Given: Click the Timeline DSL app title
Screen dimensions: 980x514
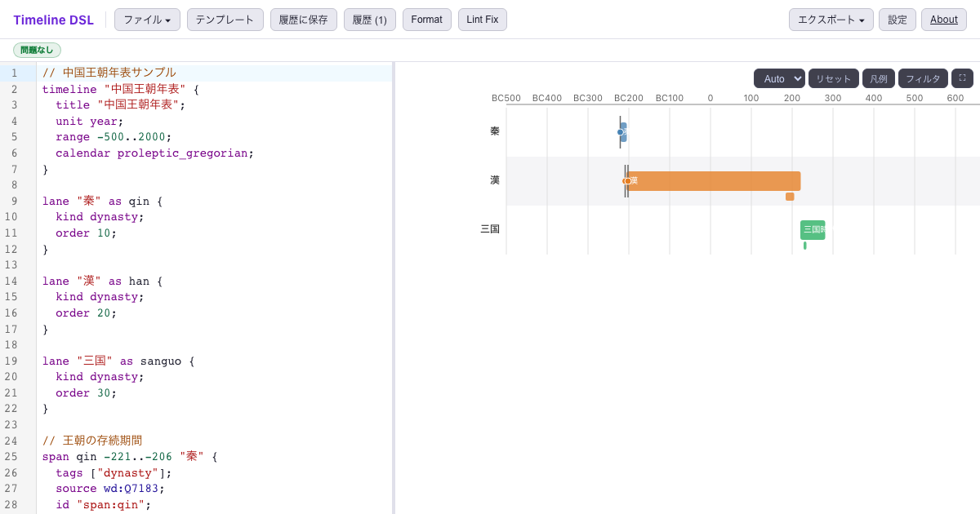Looking at the screenshot, I should tap(53, 20).
